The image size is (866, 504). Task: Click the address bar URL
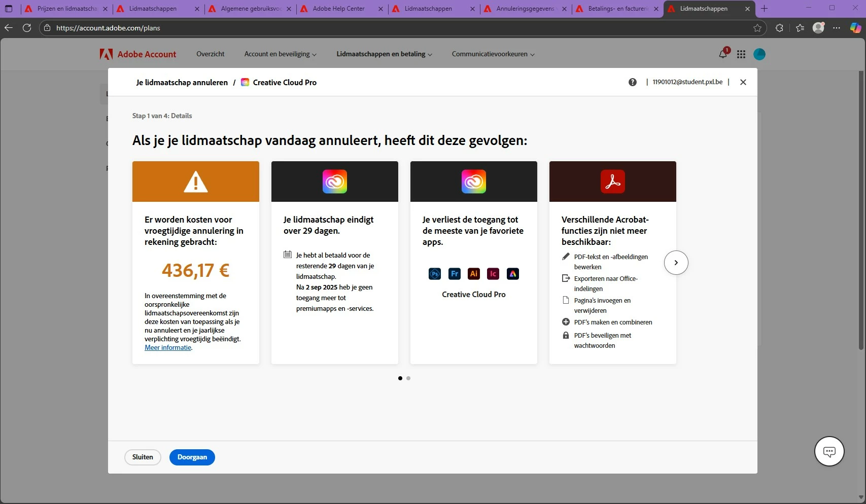[108, 28]
